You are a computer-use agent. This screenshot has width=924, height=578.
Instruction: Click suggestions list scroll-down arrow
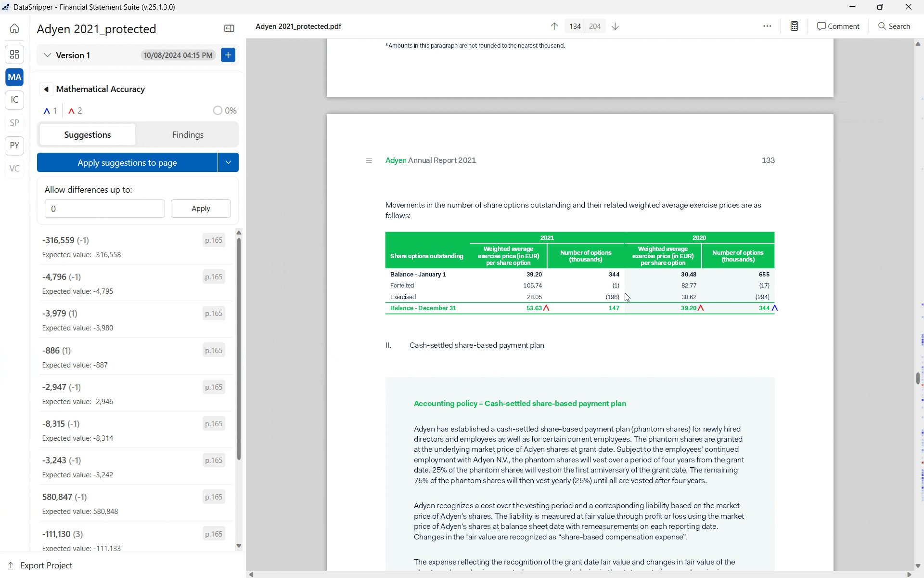(239, 546)
